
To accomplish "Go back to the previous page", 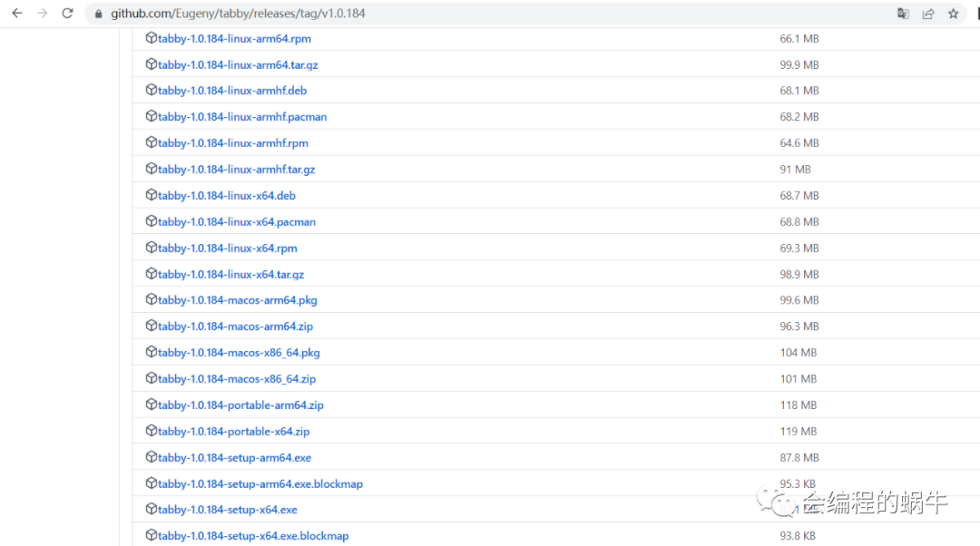I will pos(17,13).
